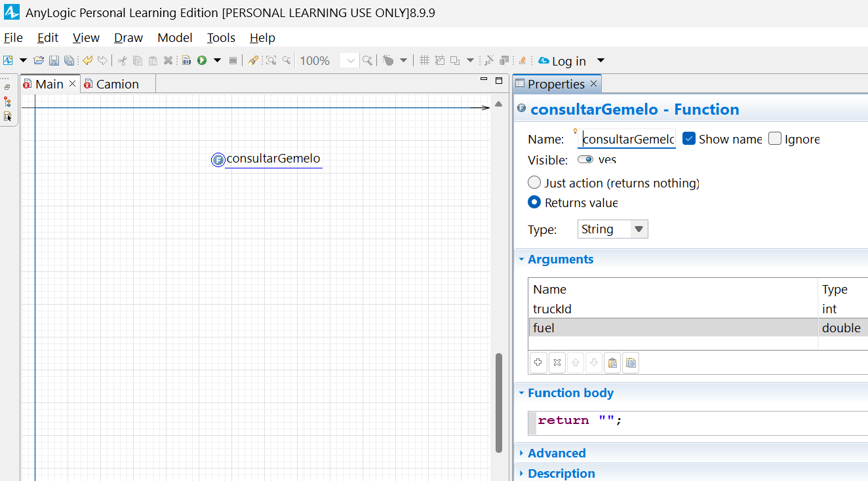Click the copy arguments icon below the table

631,362
